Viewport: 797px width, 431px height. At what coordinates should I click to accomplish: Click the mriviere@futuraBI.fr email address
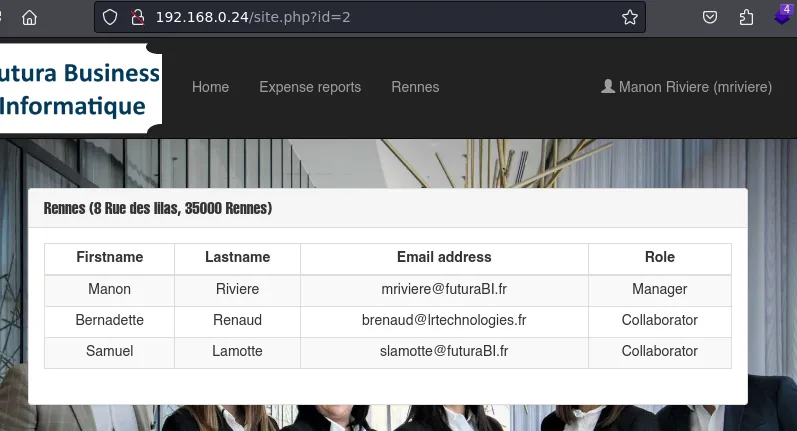(444, 289)
